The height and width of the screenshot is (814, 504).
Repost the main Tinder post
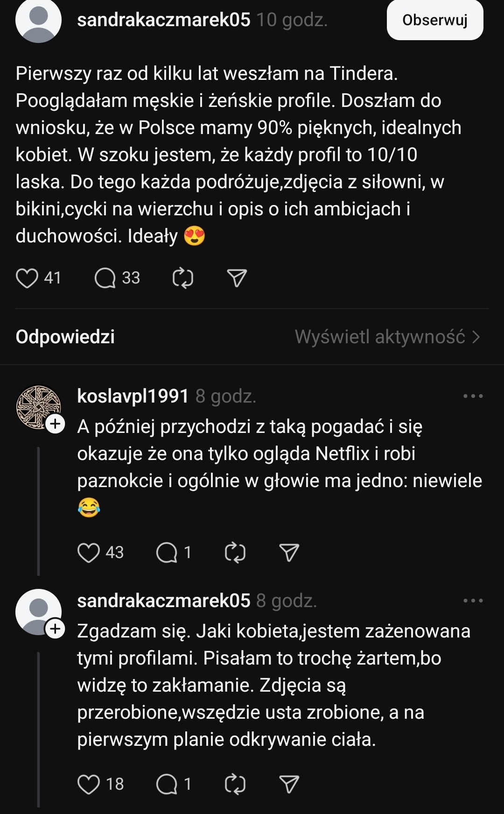(183, 278)
